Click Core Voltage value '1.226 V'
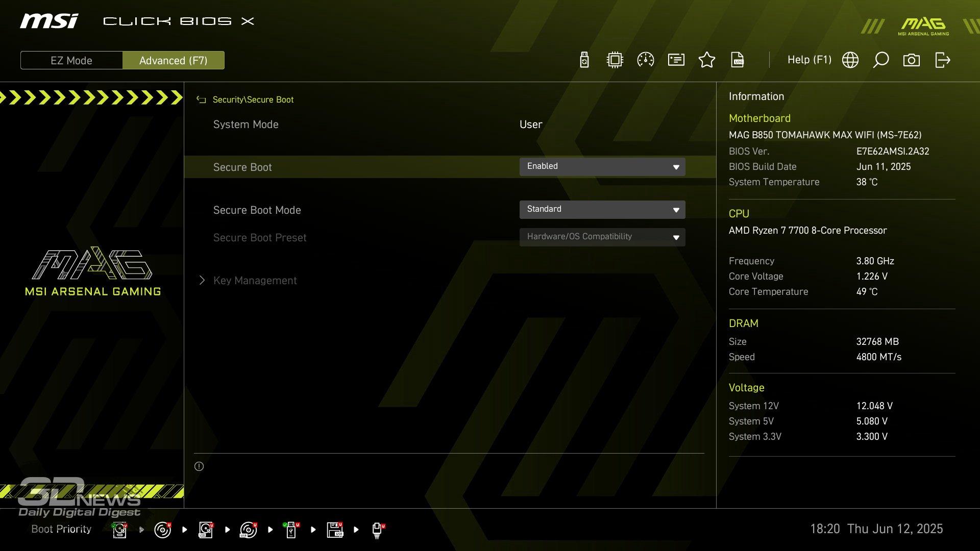The height and width of the screenshot is (551, 980). coord(872,277)
